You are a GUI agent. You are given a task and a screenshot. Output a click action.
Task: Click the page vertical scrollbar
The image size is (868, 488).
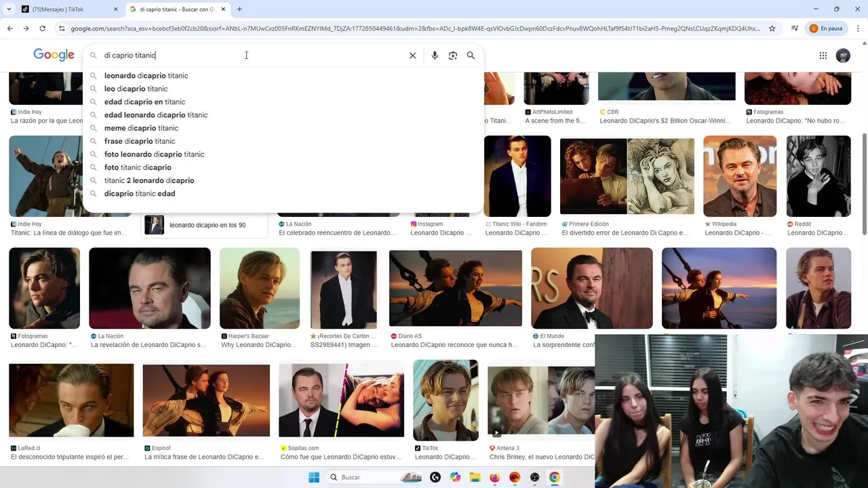(x=864, y=183)
